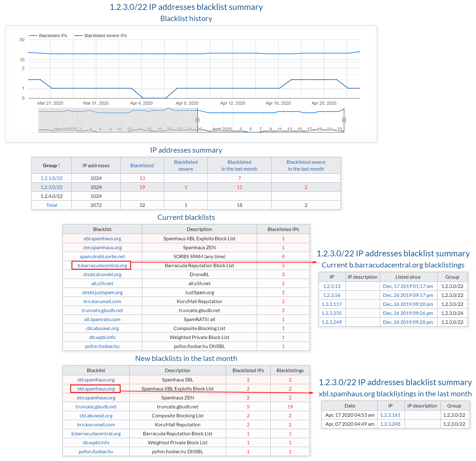Click the left range selector handle
The width and height of the screenshot is (476, 461).
[x=198, y=120]
